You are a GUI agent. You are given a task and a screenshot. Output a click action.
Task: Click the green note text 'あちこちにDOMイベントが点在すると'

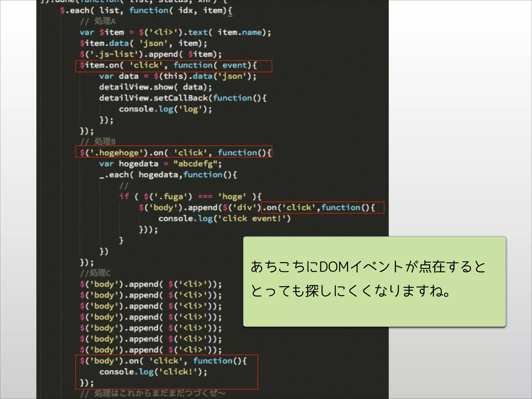tap(368, 267)
